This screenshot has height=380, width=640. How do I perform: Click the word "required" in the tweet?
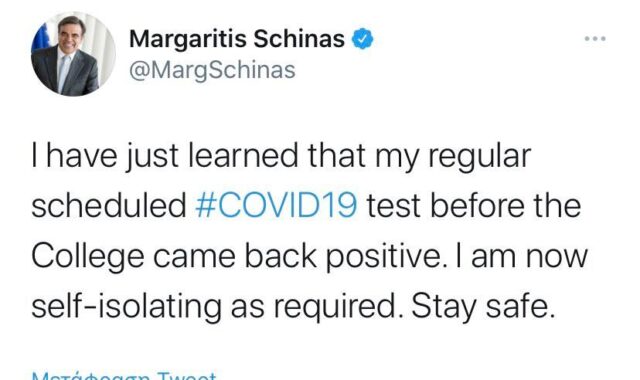334,308
